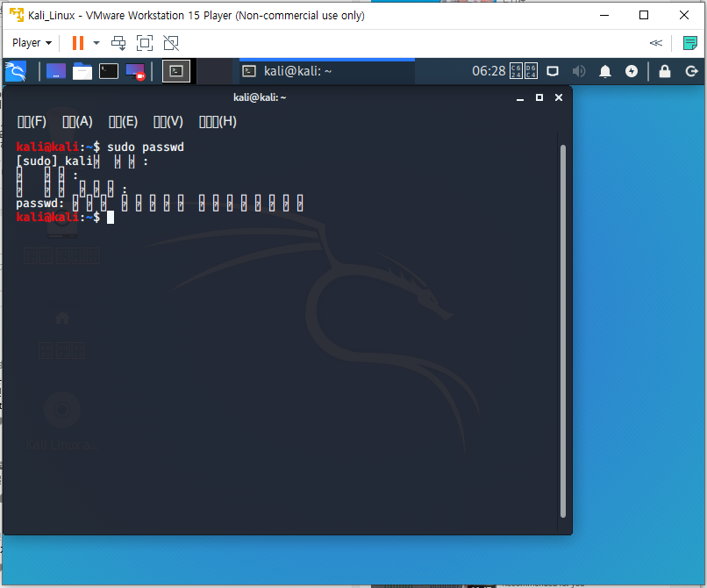Select the highlighted terminal workspace button
The height and width of the screenshot is (588, 707).
176,71
